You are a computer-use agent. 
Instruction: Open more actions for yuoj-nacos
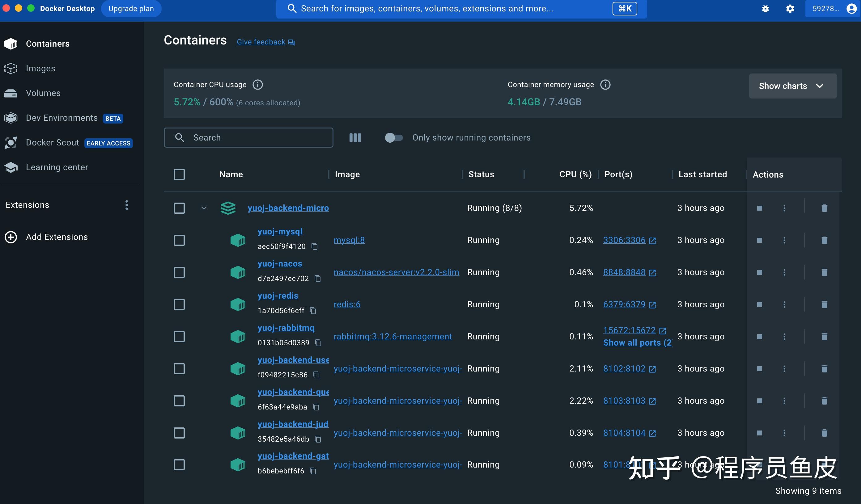784,272
